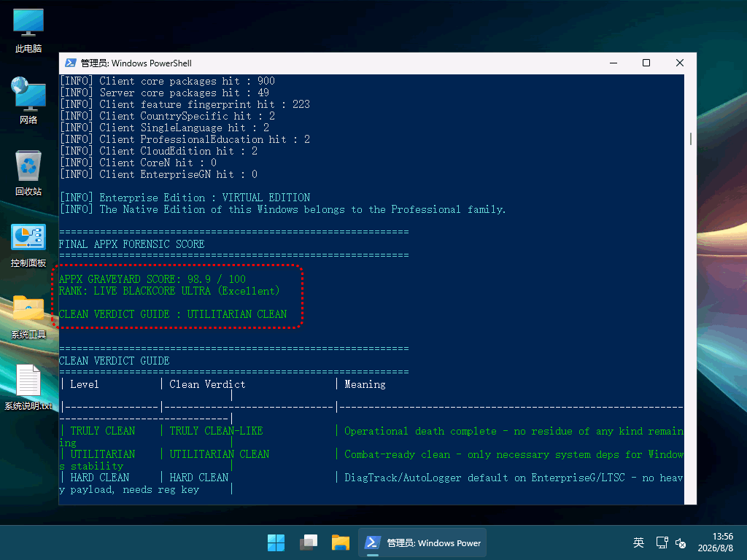Click the line 'Client feature fingerprint hit : 223'
This screenshot has width=747, height=560.
(185, 104)
